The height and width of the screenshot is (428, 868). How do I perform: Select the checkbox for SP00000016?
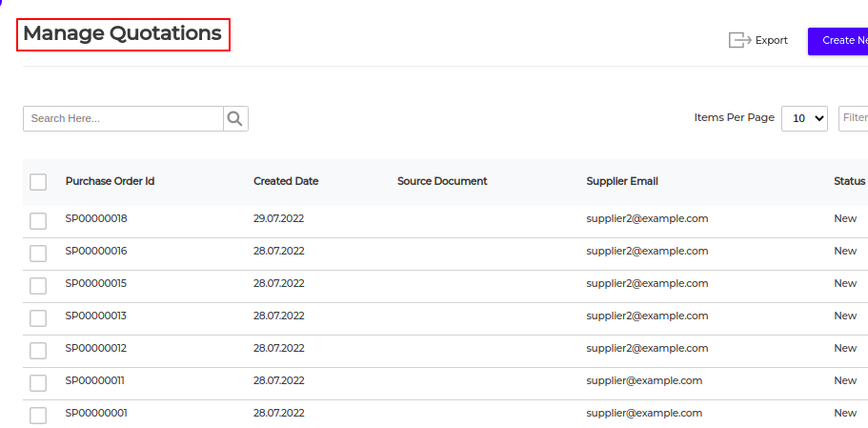(38, 253)
